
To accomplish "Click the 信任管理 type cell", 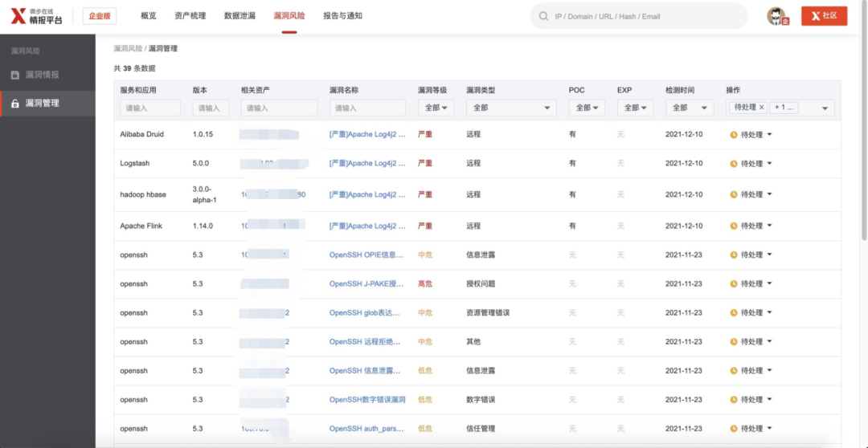I will [x=481, y=428].
